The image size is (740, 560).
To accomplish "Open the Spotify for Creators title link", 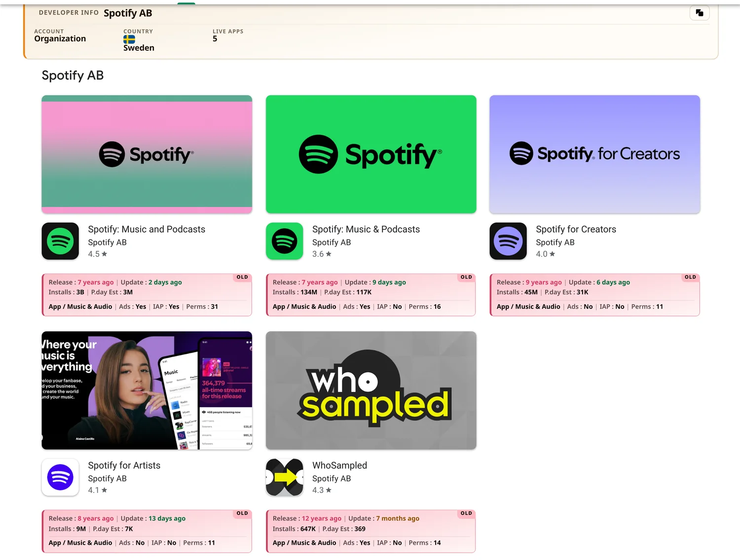I will pyautogui.click(x=576, y=229).
